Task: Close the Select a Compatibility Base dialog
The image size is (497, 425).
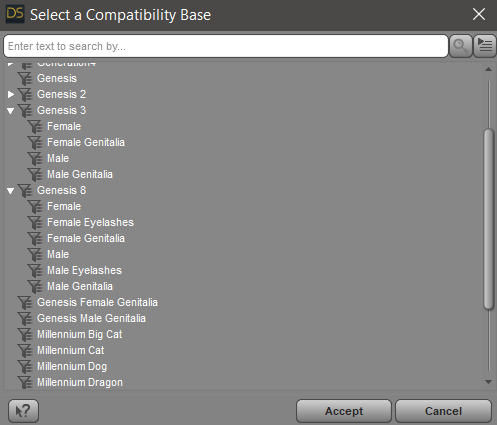Action: click(x=479, y=14)
